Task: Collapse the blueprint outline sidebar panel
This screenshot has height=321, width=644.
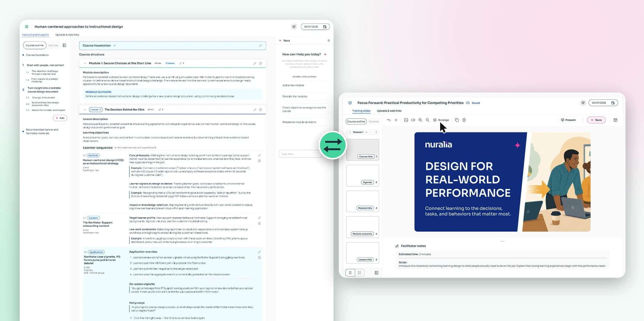Action: click(x=64, y=45)
